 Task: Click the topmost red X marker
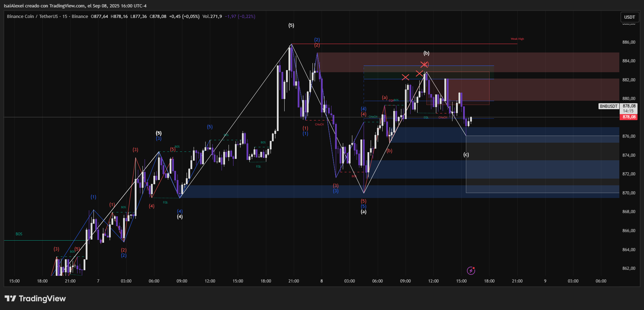(x=424, y=64)
